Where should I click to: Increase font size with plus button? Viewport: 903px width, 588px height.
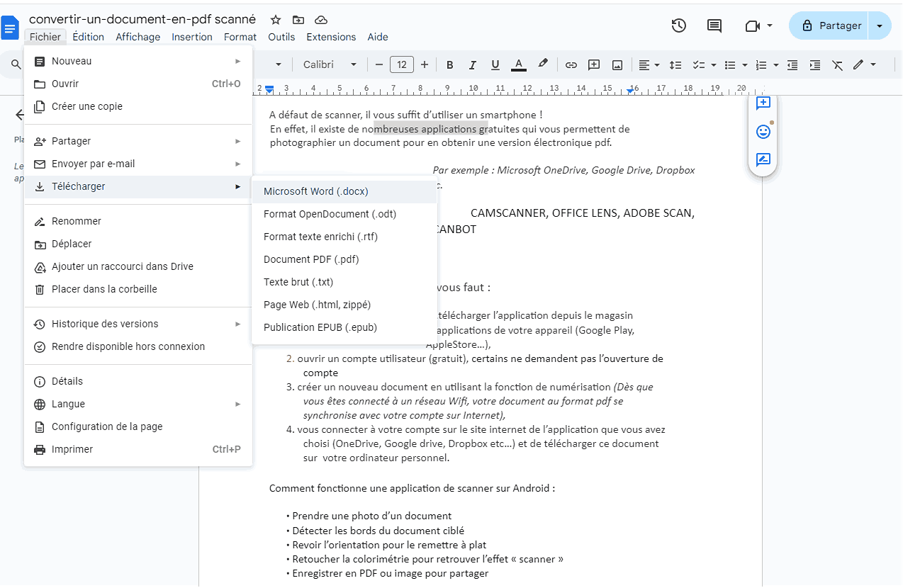click(425, 64)
